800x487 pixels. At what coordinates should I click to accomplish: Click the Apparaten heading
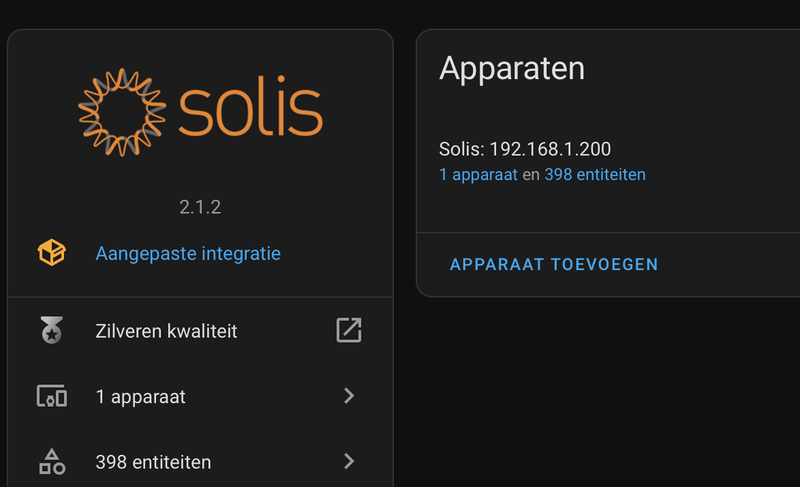point(512,68)
